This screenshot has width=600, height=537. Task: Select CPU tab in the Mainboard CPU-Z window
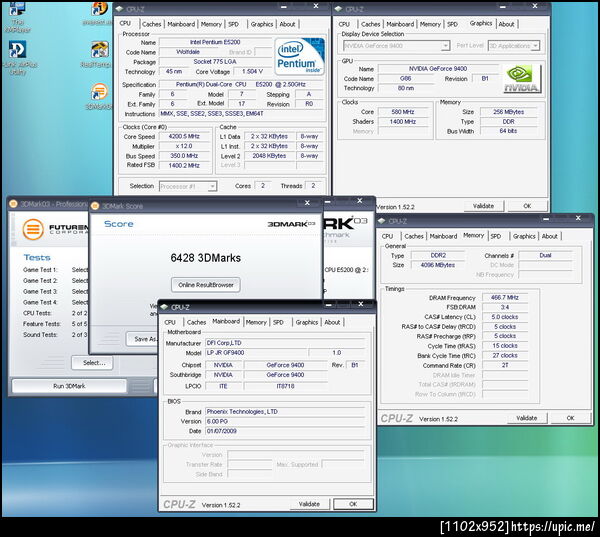coord(170,322)
